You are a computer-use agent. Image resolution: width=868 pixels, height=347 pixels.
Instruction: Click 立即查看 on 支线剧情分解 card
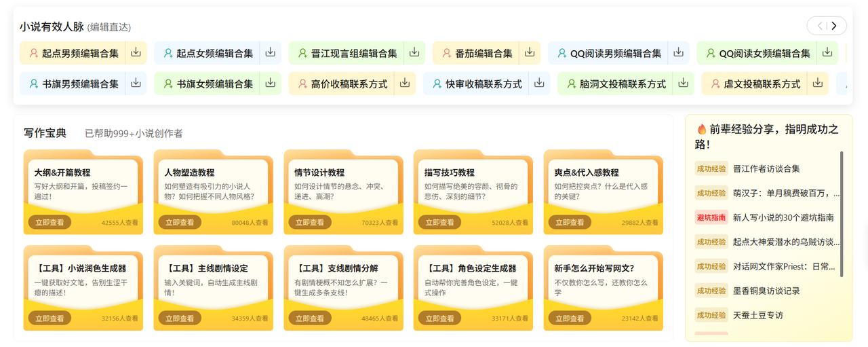point(310,318)
